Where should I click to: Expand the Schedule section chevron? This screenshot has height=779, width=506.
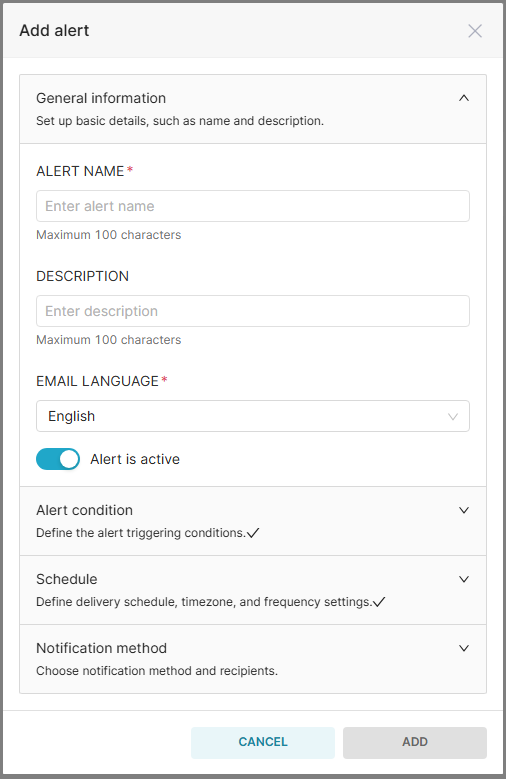coord(464,579)
